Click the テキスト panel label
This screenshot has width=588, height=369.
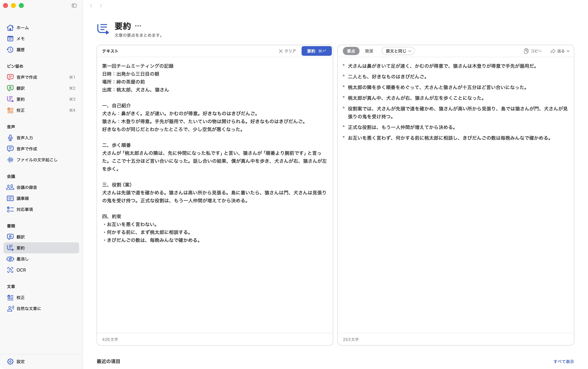tap(110, 51)
